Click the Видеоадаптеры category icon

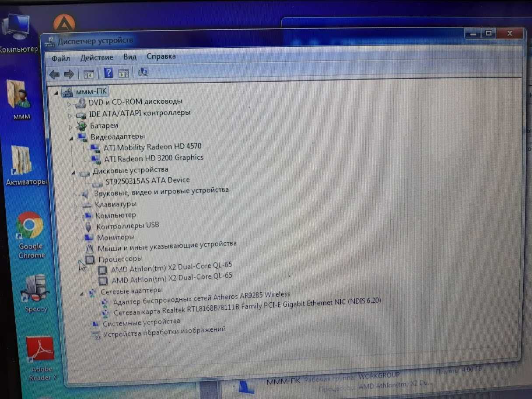coord(83,137)
